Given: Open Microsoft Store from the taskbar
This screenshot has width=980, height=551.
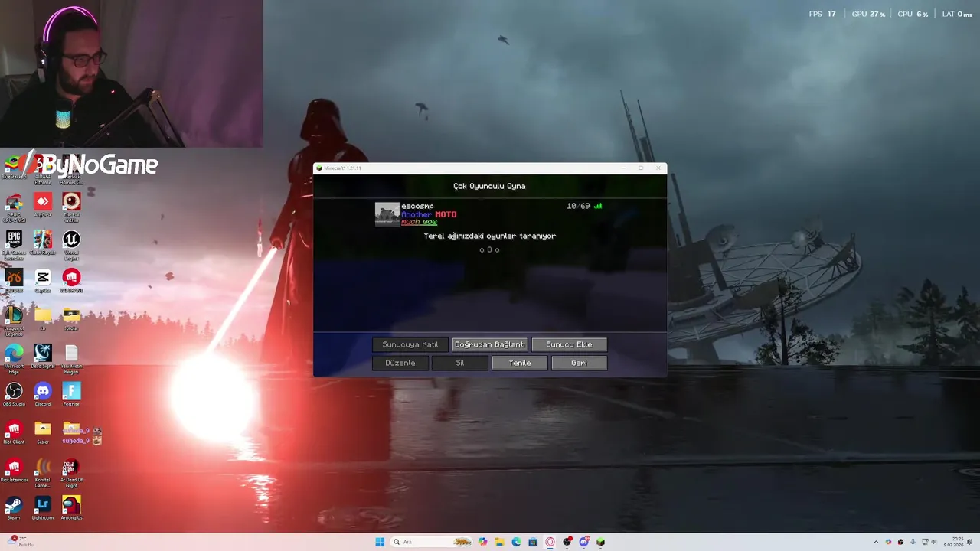Looking at the screenshot, I should (x=533, y=542).
